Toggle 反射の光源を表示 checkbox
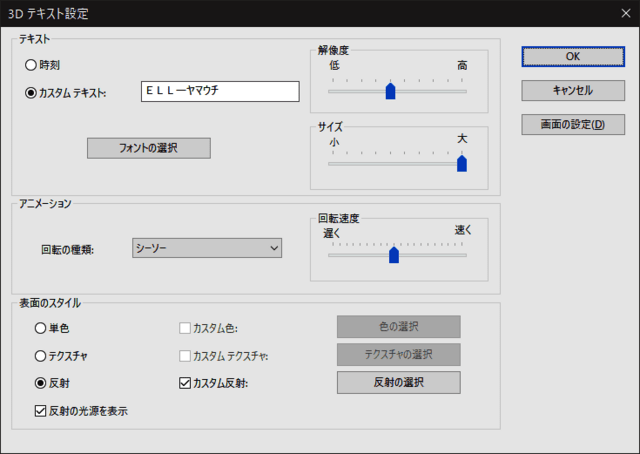The image size is (640, 454). [x=41, y=410]
